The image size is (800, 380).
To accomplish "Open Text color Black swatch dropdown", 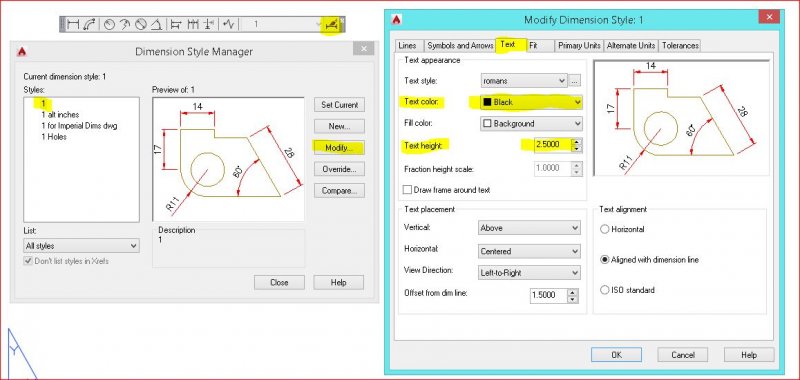I will point(531,103).
